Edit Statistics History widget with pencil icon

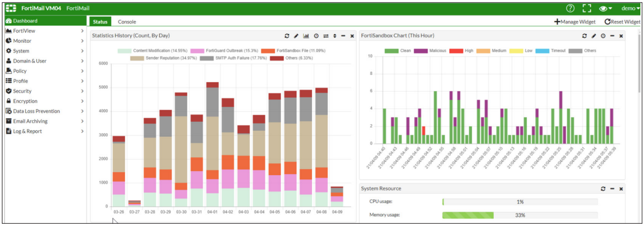coord(296,36)
